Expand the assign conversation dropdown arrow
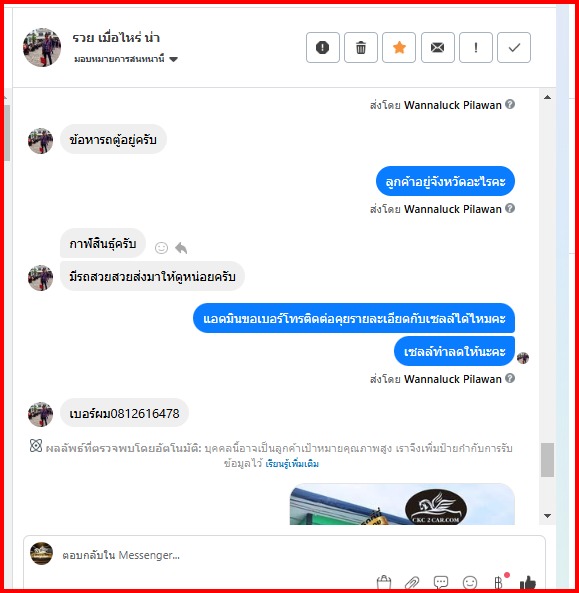The width and height of the screenshot is (579, 593). [x=173, y=59]
